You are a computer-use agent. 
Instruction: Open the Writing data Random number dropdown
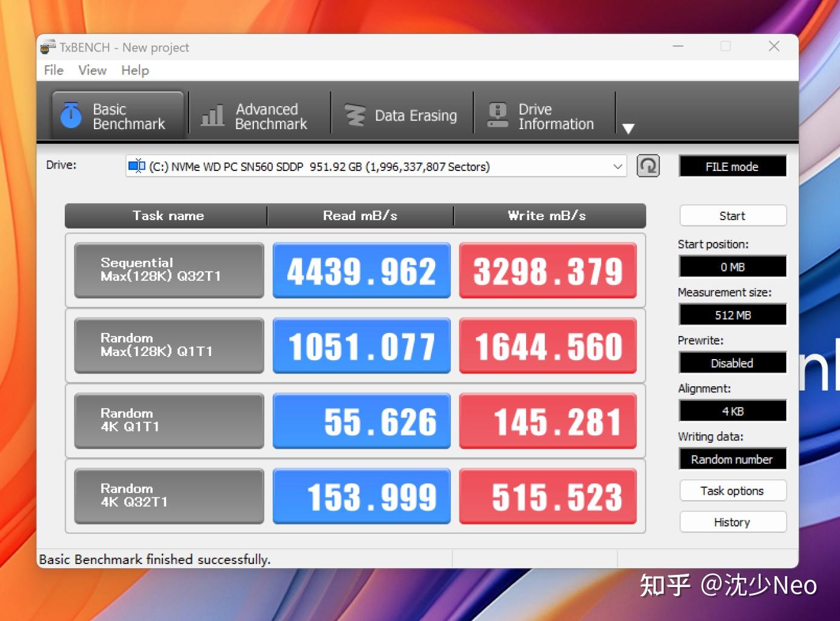tap(733, 459)
